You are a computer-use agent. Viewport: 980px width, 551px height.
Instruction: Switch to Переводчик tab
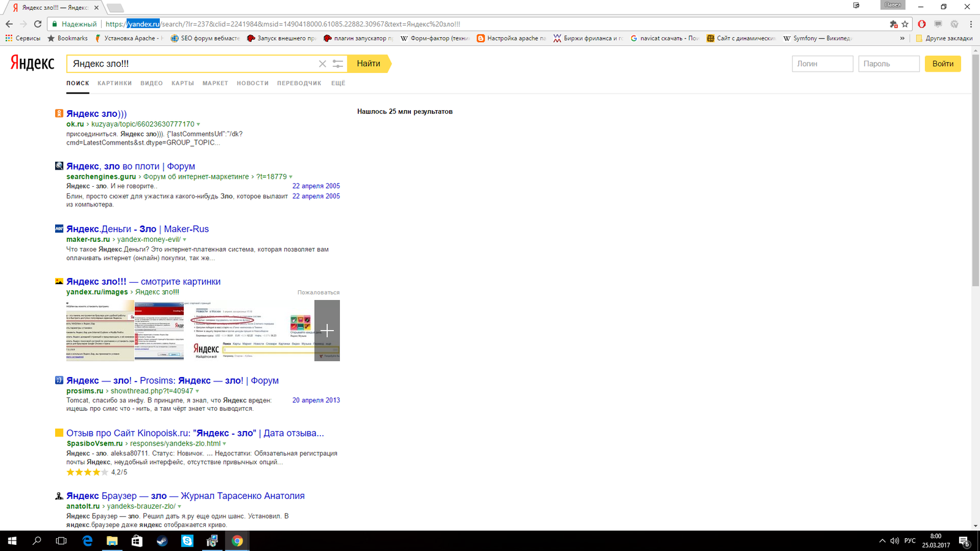coord(299,83)
